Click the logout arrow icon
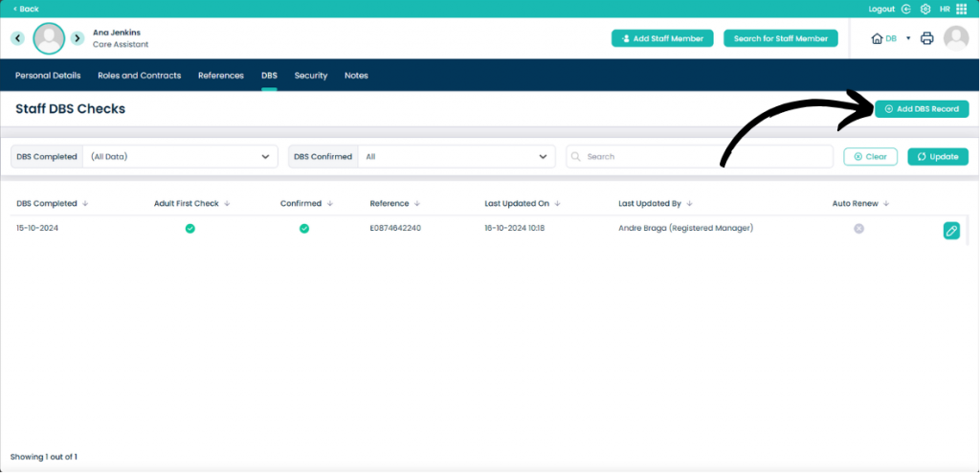 pos(906,9)
